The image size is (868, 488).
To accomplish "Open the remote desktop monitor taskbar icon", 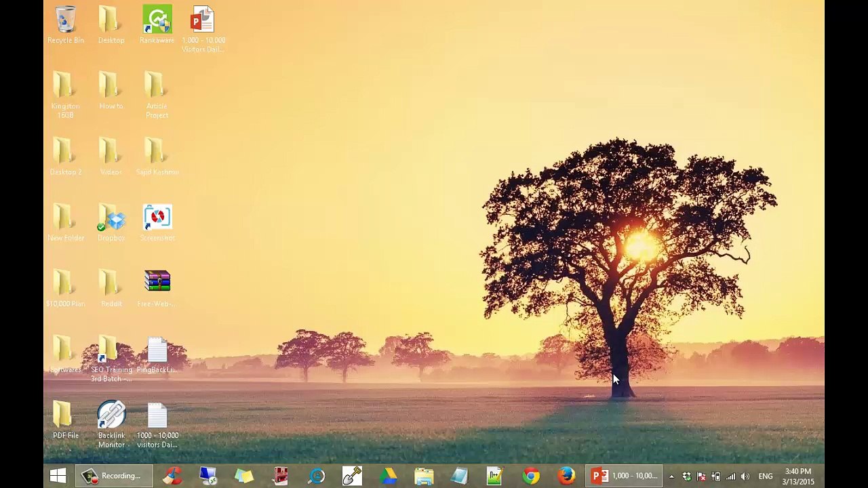I will [208, 476].
